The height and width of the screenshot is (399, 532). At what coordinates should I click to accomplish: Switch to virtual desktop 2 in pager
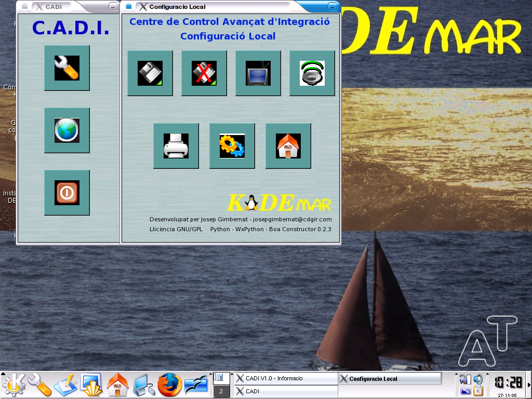tap(221, 392)
